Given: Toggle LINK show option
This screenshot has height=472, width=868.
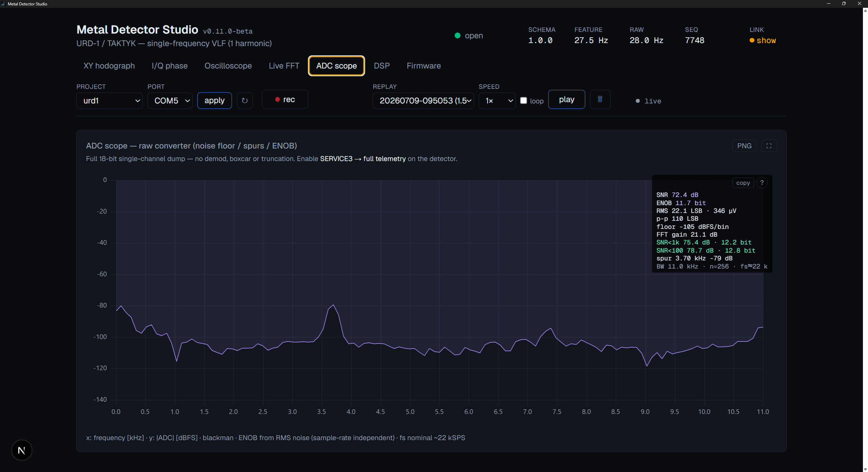Looking at the screenshot, I should tap(763, 40).
